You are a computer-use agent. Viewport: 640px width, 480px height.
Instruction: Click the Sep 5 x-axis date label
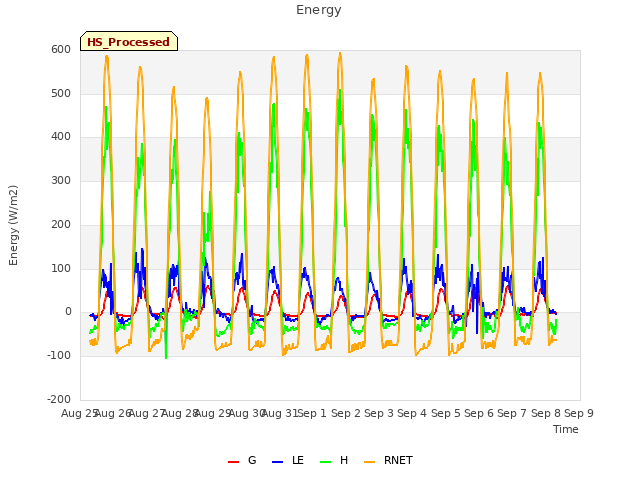(x=445, y=413)
